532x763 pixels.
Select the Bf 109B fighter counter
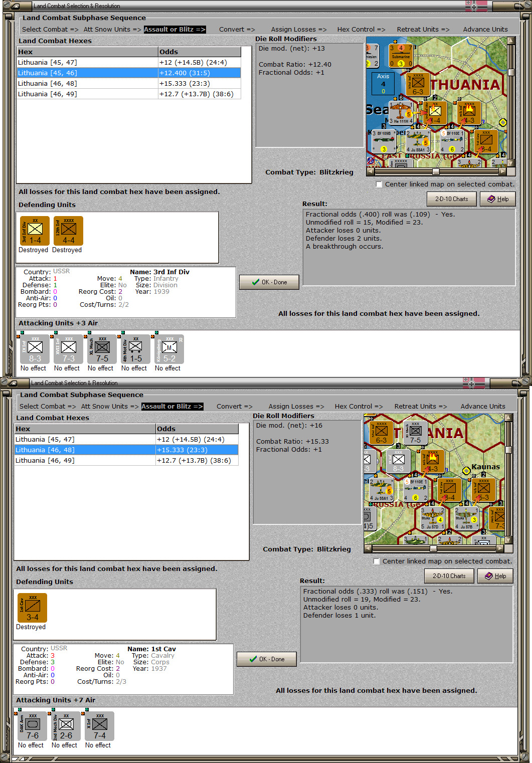[x=384, y=140]
